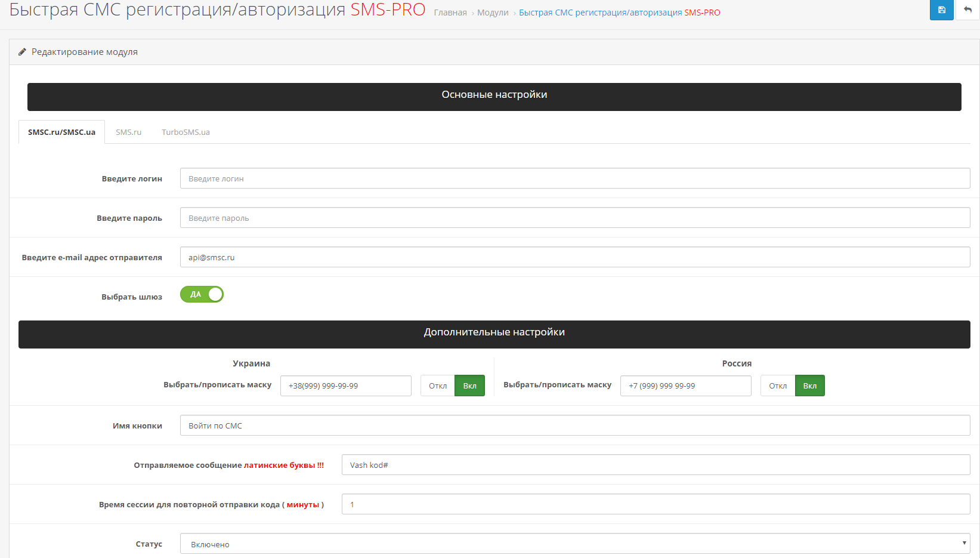980x558 pixels.
Task: Open the Статус dropdown
Action: (x=575, y=544)
